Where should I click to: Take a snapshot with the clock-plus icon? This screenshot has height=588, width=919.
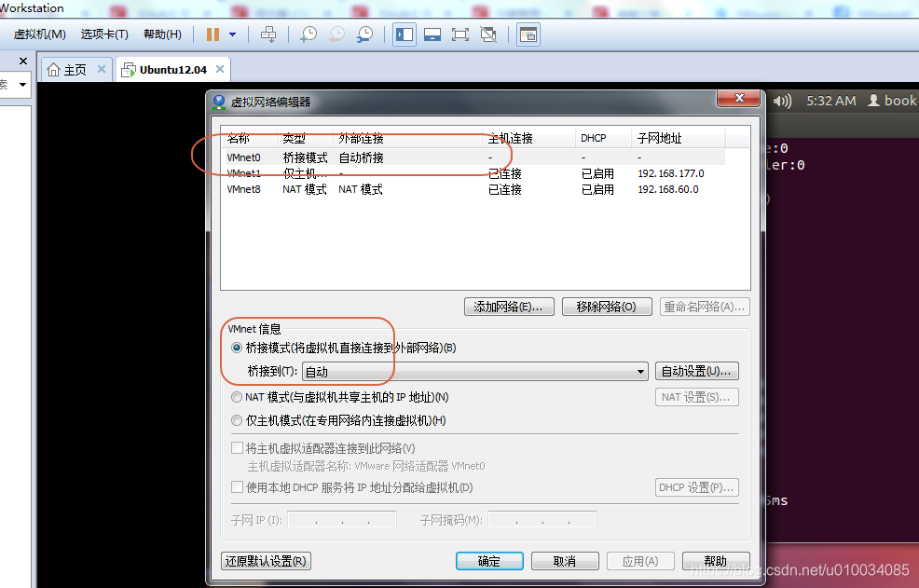click(309, 34)
